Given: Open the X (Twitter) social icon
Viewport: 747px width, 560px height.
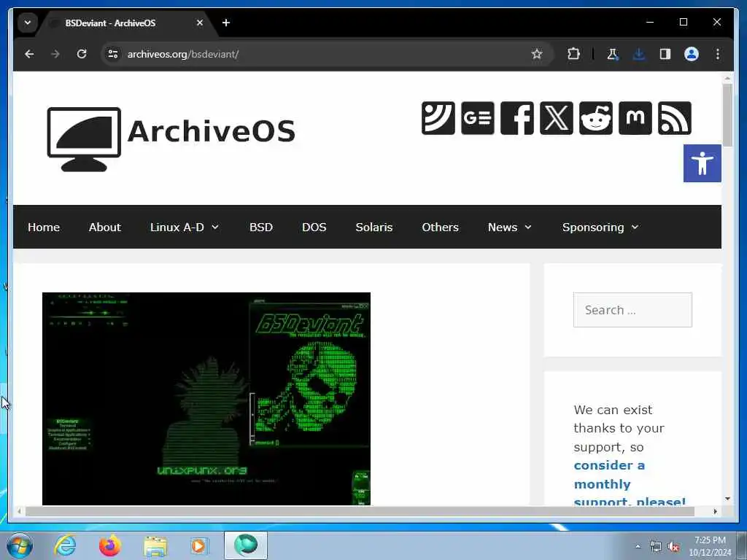Looking at the screenshot, I should coord(557,117).
